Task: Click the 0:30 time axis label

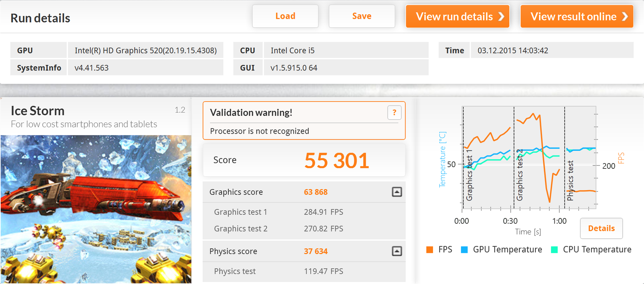Action: (510, 221)
